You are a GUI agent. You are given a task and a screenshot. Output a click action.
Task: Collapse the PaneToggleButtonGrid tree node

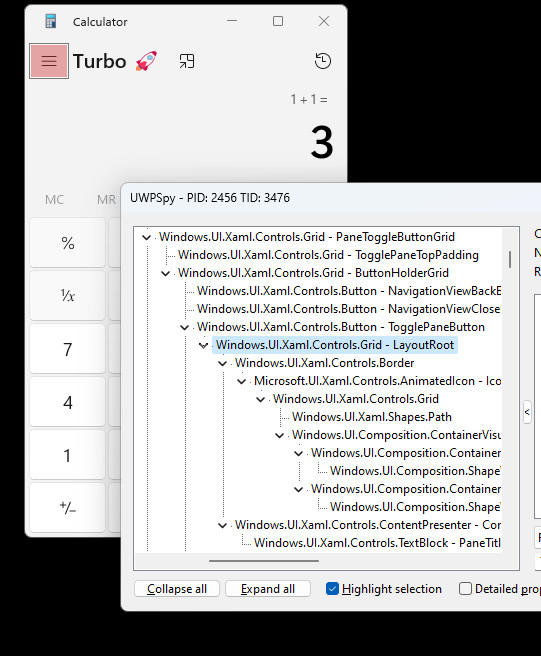pos(146,237)
